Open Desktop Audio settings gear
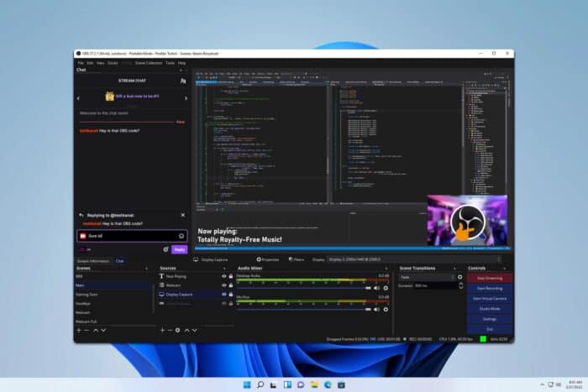Viewport: 588px width, 392px height. click(386, 288)
